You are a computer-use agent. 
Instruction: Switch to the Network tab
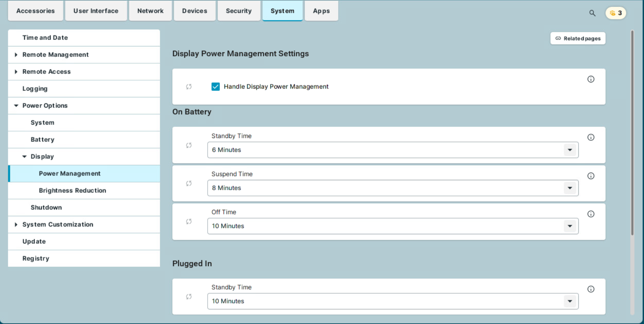150,11
